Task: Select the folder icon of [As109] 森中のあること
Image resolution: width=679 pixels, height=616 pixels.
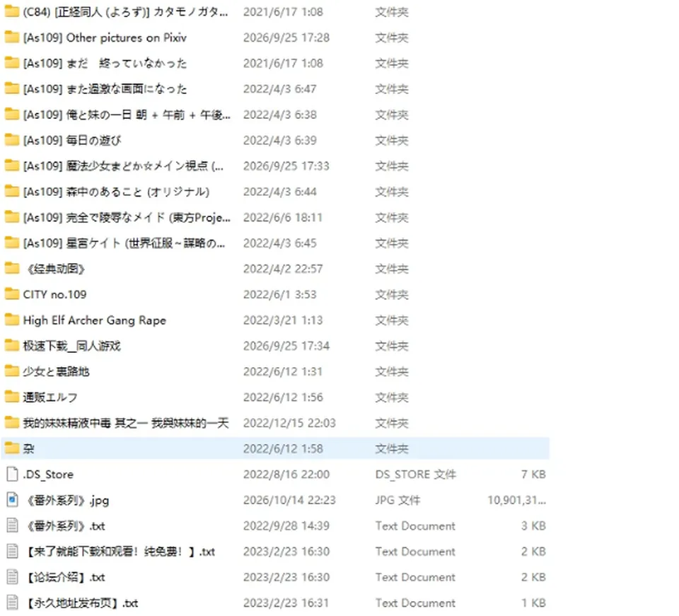Action: (12, 192)
